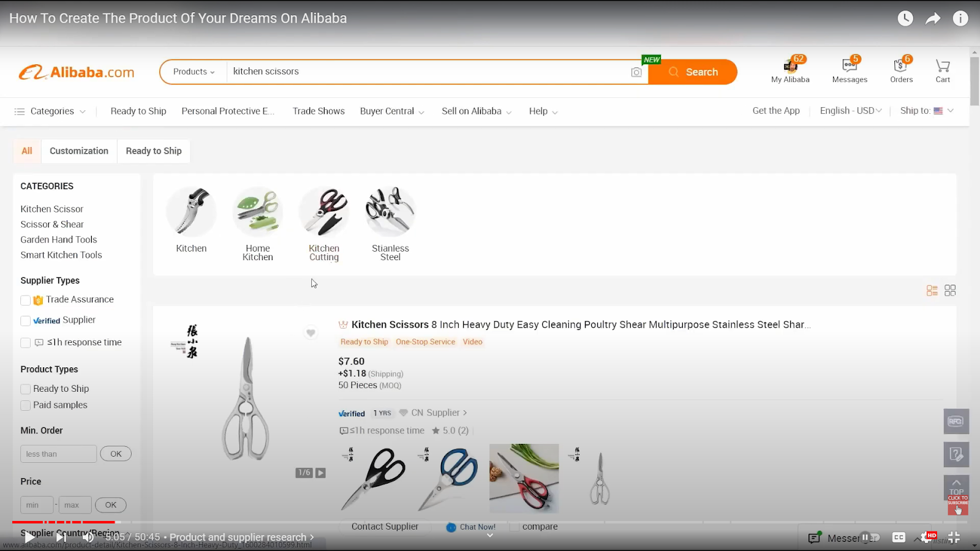Click the orange Search button
The height and width of the screenshot is (551, 980).
pos(693,72)
